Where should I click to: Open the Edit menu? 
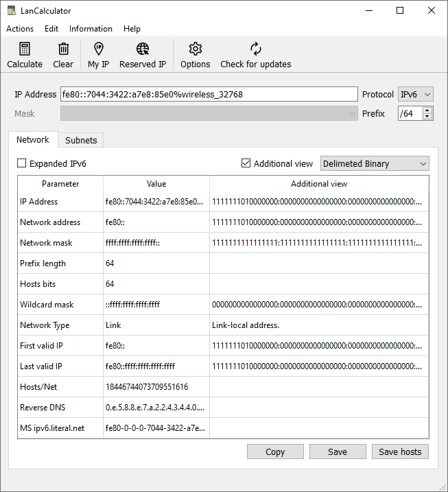[51, 29]
